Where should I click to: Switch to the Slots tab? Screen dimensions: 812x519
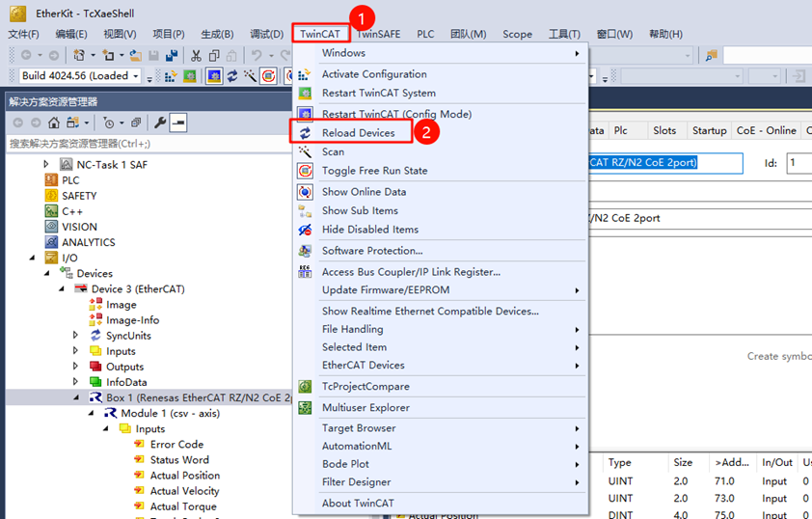click(x=664, y=130)
